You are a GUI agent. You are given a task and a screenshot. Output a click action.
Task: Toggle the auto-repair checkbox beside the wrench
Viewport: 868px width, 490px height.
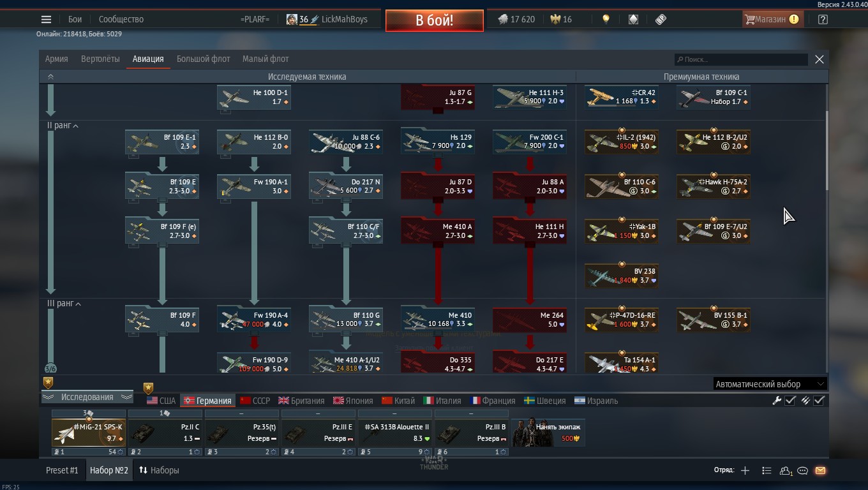(x=790, y=401)
